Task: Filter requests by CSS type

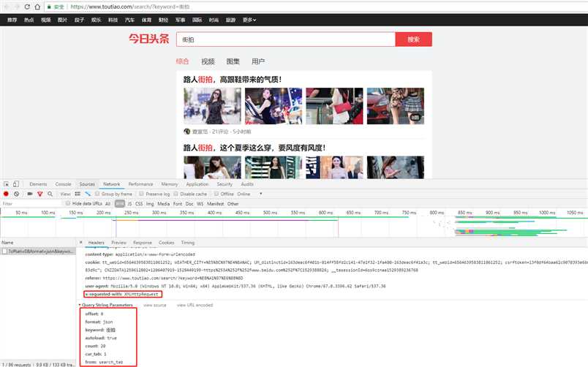Action: click(139, 203)
